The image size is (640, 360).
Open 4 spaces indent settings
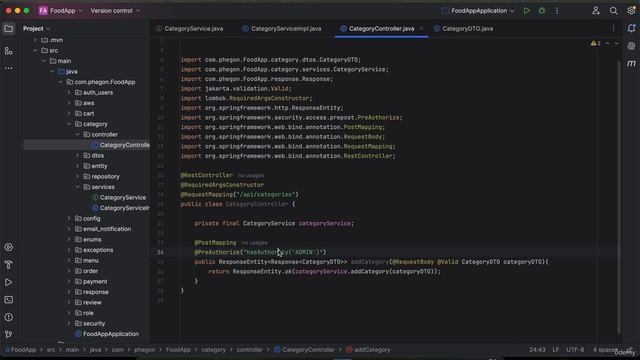tap(605, 350)
